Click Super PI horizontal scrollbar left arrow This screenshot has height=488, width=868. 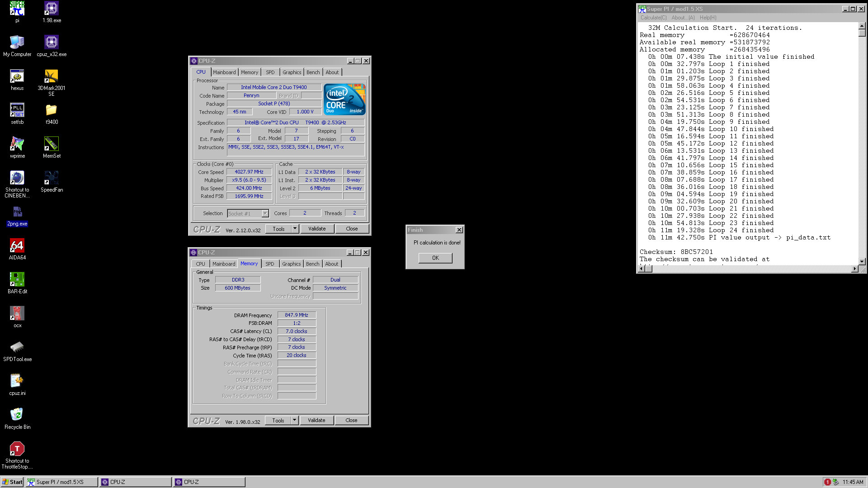[x=641, y=269]
